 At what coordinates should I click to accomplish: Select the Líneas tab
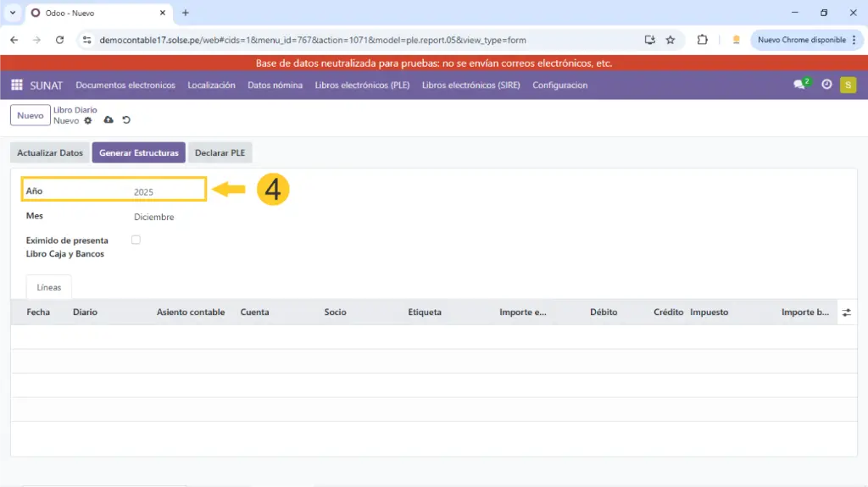pyautogui.click(x=49, y=287)
